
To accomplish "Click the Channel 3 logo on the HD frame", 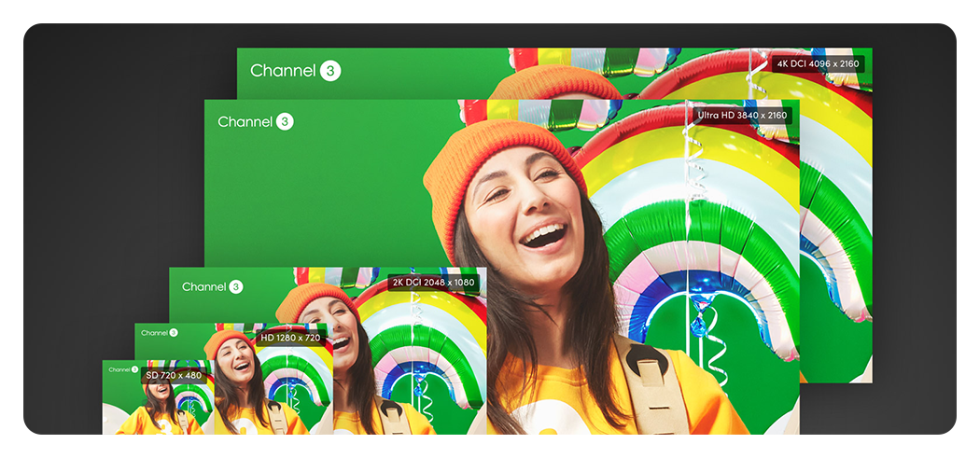I will click(160, 333).
